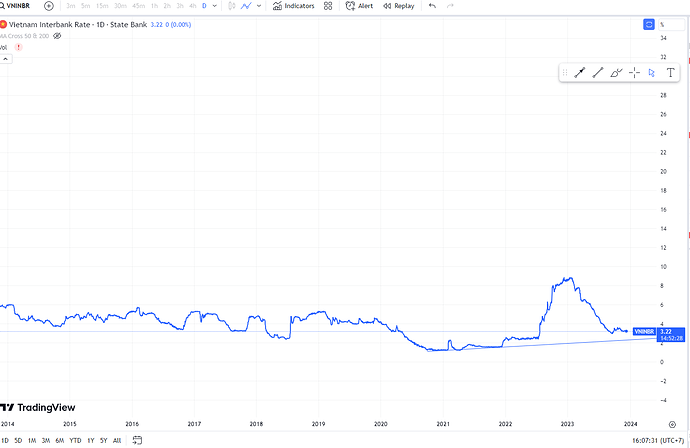Click the 2023 label on time axis
Viewport: 690px width, 448px height.
click(567, 424)
